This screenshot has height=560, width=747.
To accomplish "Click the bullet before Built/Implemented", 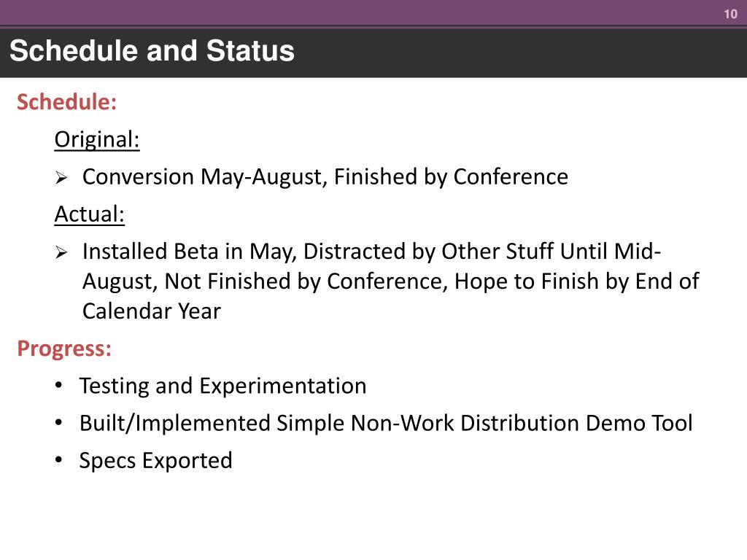I will pyautogui.click(x=58, y=422).
